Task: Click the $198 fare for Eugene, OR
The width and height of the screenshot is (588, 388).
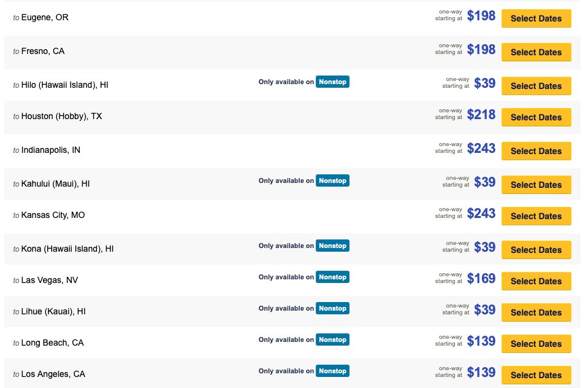Action: pos(481,16)
